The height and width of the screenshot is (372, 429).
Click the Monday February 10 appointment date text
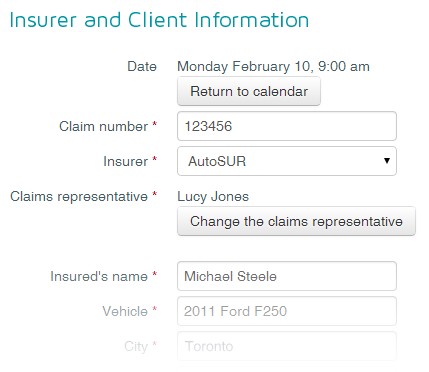point(273,66)
